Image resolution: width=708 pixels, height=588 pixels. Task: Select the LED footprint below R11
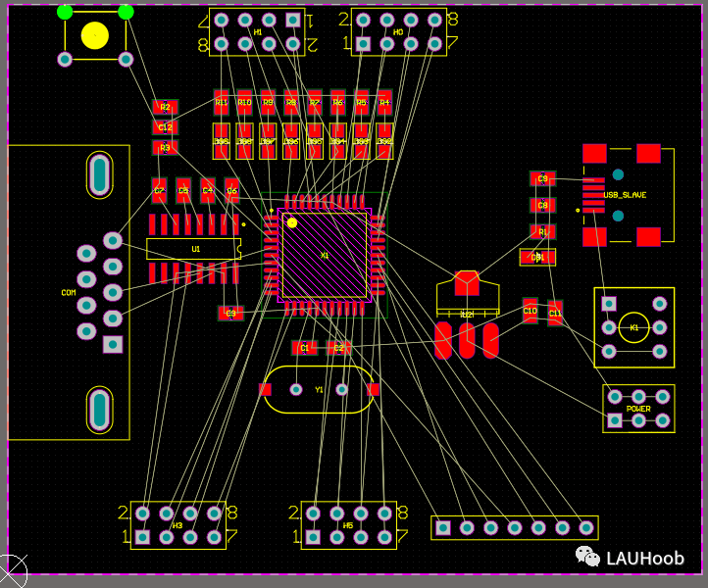(x=222, y=141)
